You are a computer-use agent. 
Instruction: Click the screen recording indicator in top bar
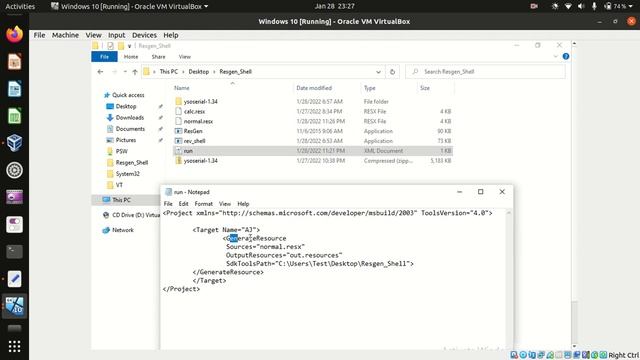click(534, 6)
